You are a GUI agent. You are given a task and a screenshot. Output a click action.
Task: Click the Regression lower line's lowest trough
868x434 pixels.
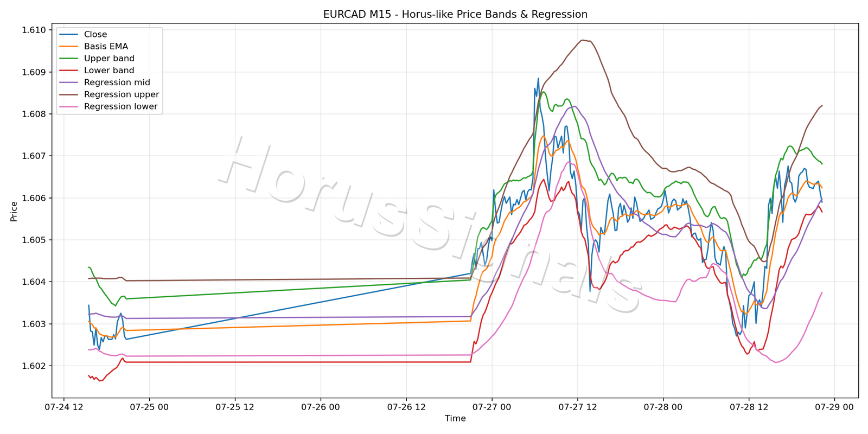[776, 362]
